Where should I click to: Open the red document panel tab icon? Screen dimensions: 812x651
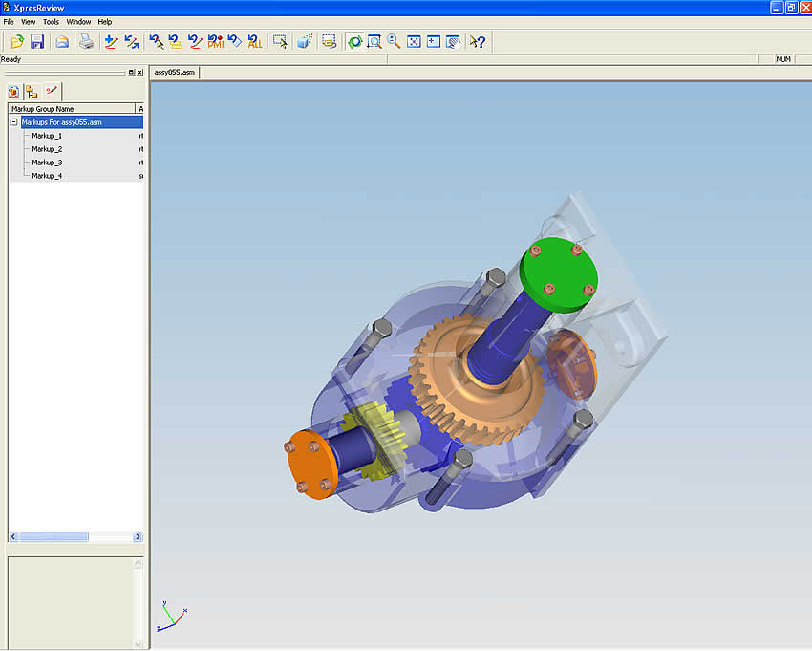point(14,92)
